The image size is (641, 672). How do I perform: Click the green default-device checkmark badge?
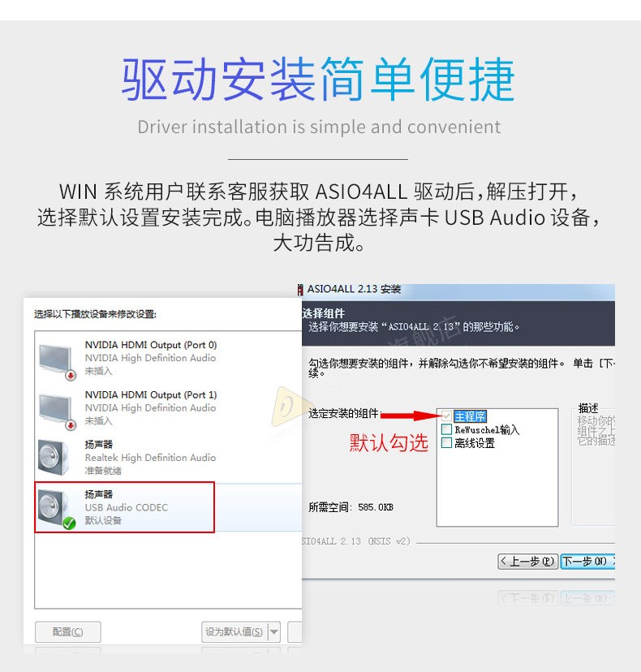pos(69,523)
